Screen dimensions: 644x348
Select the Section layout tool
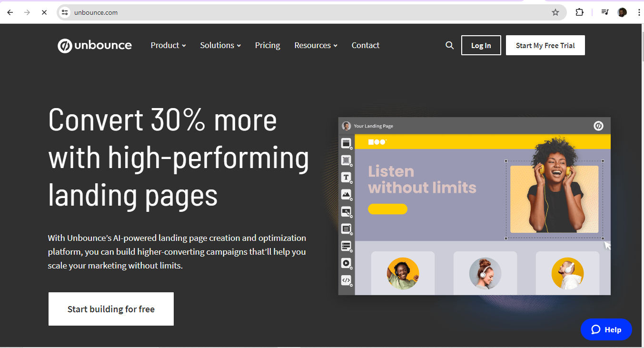pyautogui.click(x=347, y=143)
